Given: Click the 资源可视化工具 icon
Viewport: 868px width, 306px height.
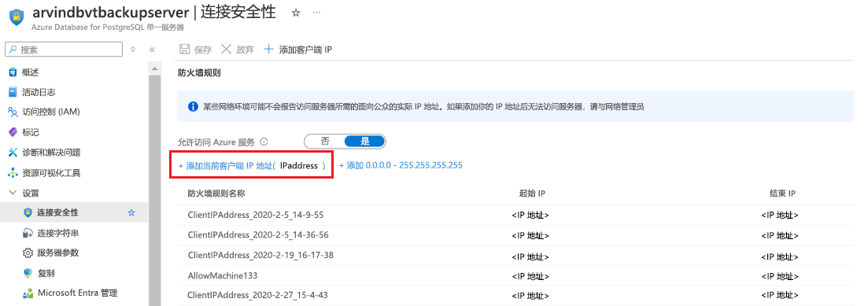Looking at the screenshot, I should (13, 172).
